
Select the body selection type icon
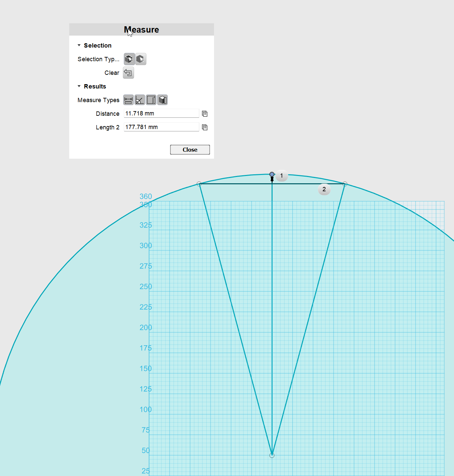(141, 59)
